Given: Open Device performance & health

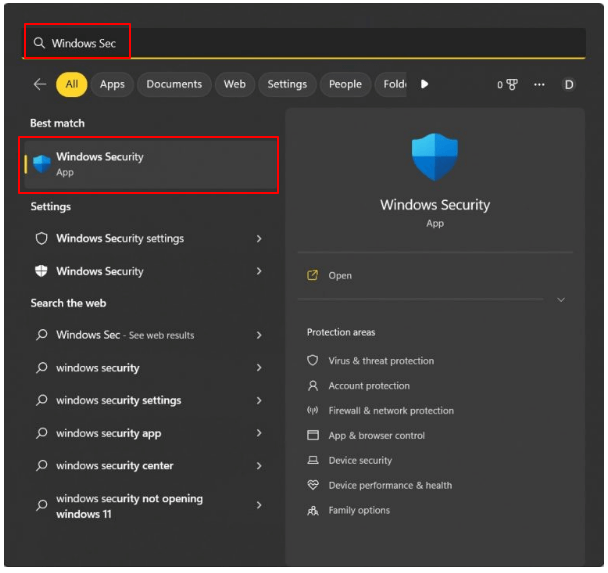Looking at the screenshot, I should [x=390, y=486].
